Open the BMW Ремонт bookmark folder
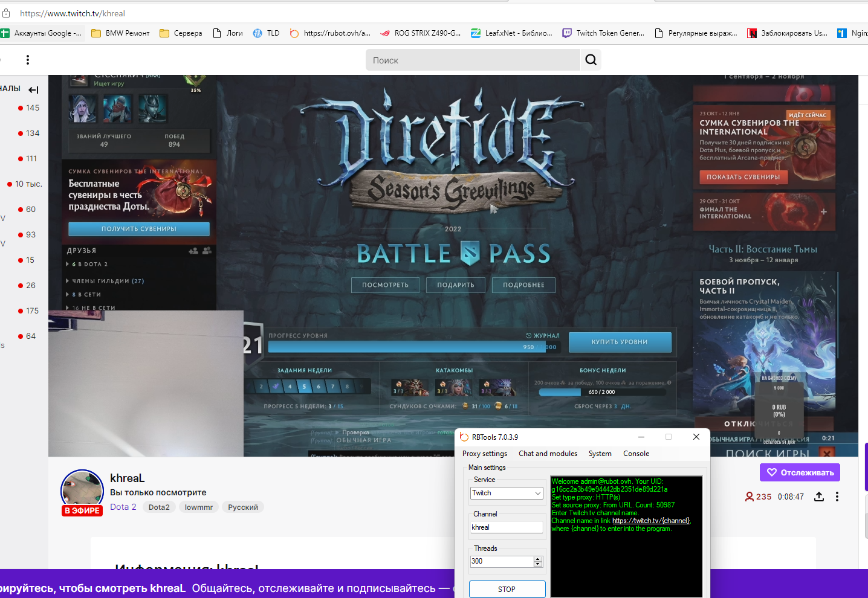The height and width of the screenshot is (598, 868). 120,33
